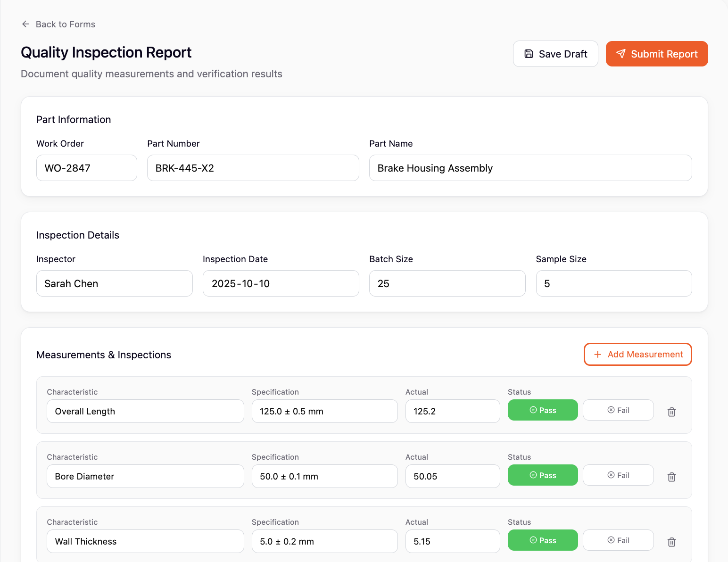Submit the inspection report
728x562 pixels.
[x=656, y=54]
